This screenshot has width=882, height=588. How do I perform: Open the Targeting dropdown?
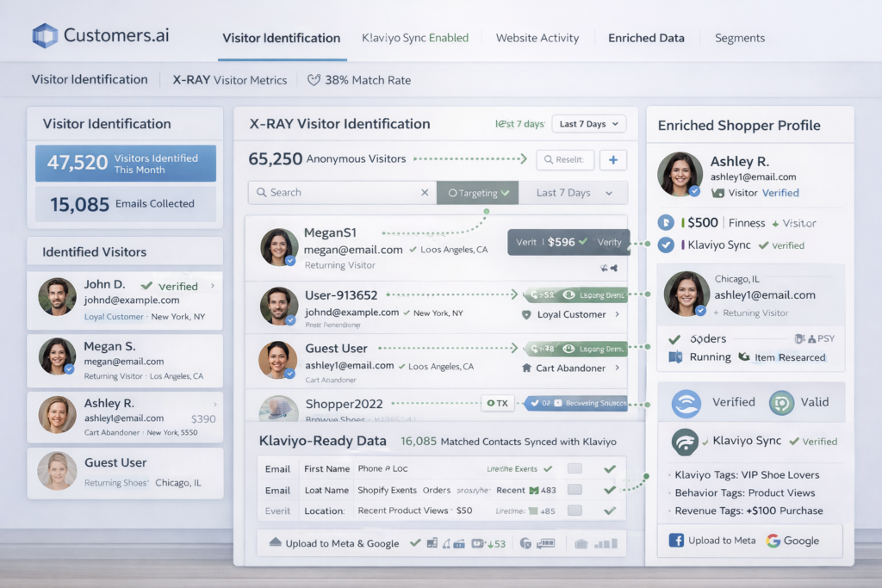tap(478, 192)
